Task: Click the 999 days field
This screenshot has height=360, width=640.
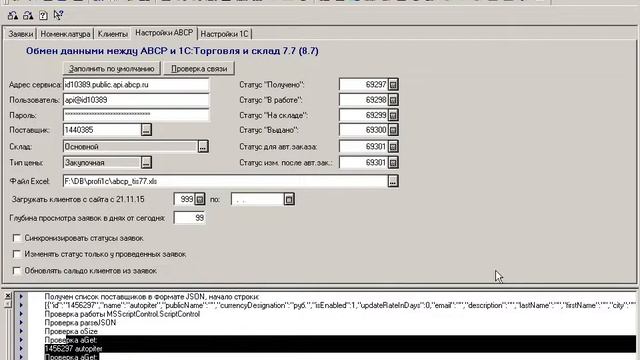Action: [x=184, y=200]
